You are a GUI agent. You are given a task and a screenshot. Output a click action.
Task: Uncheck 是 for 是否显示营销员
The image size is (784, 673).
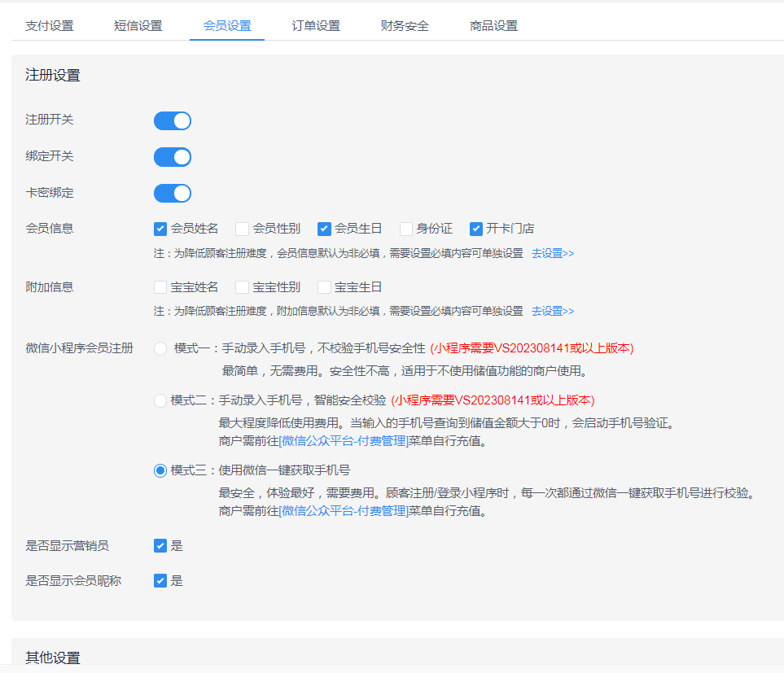pyautogui.click(x=160, y=545)
